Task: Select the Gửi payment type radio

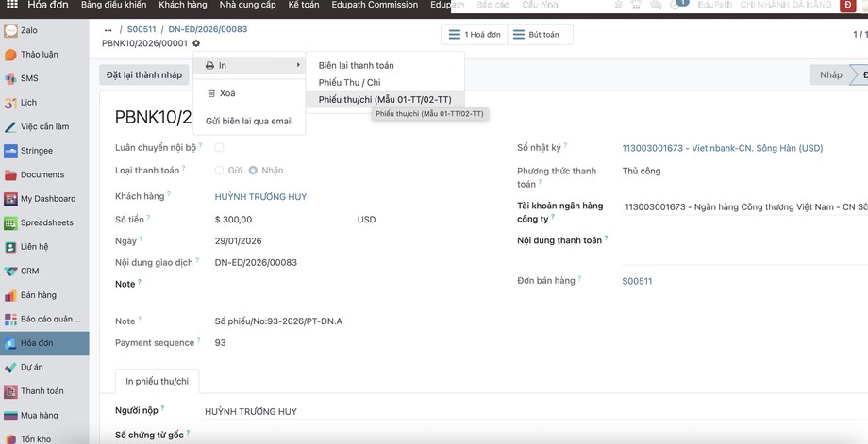Action: pos(219,171)
